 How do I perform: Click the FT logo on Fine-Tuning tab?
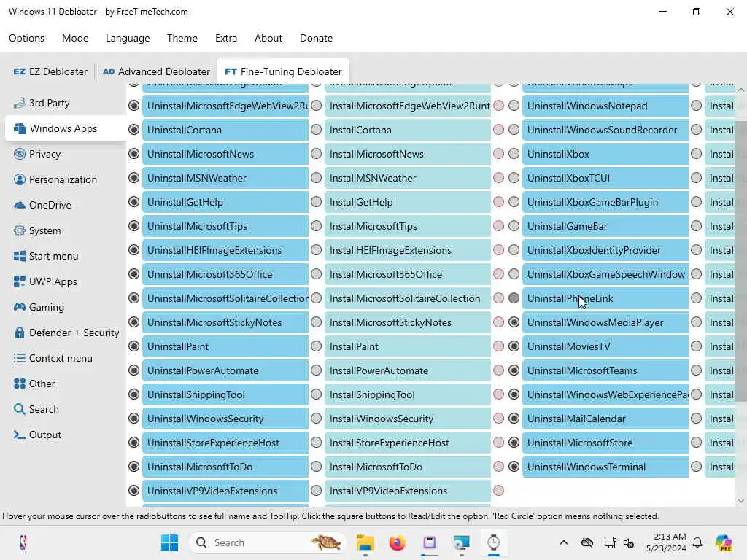[x=231, y=71]
